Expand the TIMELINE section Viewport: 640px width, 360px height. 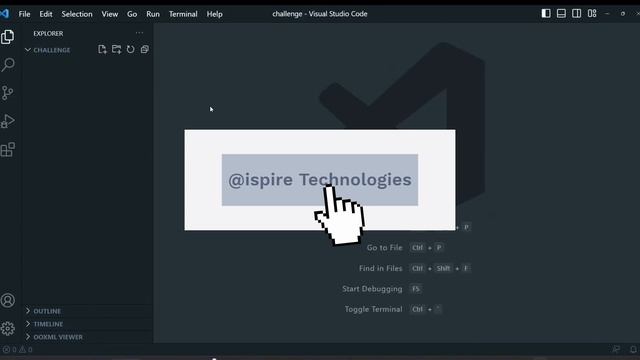coord(44,324)
